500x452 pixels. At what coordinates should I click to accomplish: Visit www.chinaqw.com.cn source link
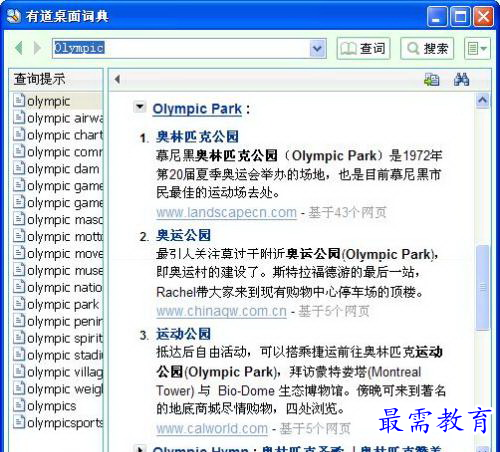tap(221, 311)
